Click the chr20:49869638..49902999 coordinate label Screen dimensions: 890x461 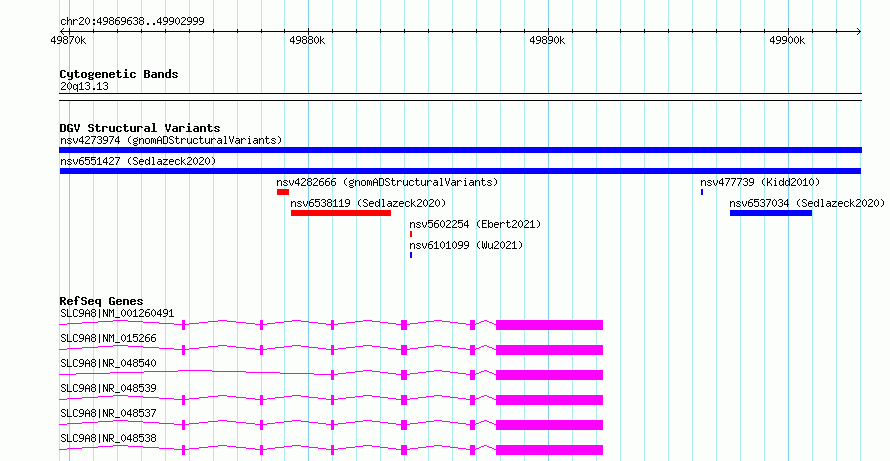point(132,22)
